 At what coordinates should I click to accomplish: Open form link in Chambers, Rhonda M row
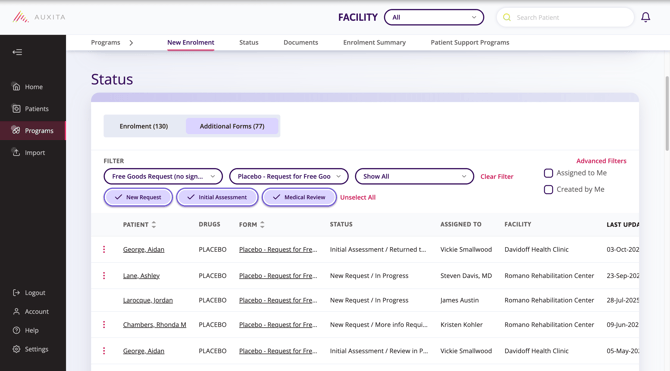point(278,325)
